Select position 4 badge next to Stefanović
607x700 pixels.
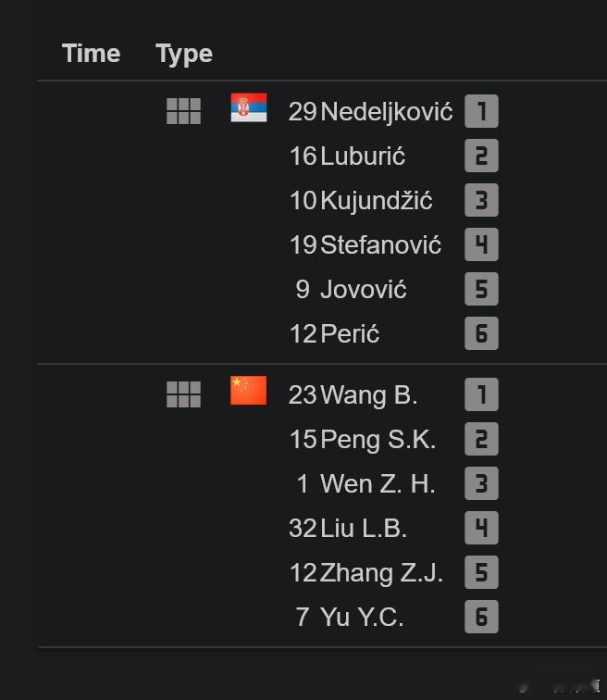point(481,244)
